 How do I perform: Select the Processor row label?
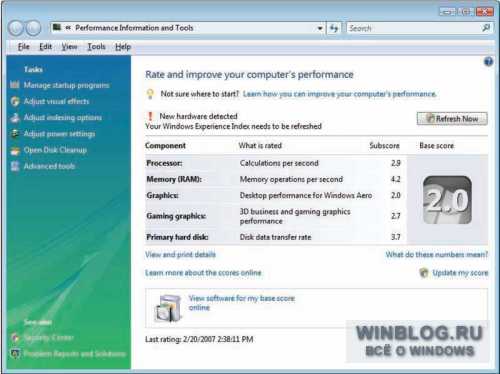tap(164, 163)
